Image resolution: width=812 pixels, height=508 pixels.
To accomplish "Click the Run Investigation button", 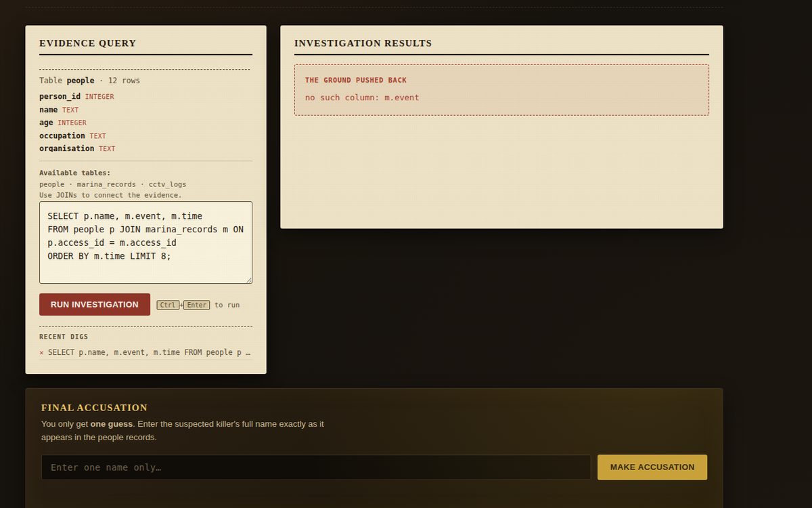I will point(95,304).
